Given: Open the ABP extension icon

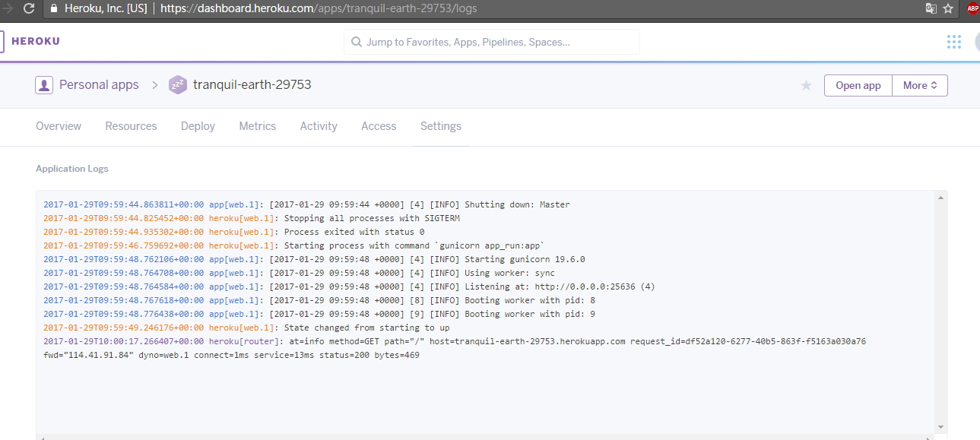Looking at the screenshot, I should point(972,9).
